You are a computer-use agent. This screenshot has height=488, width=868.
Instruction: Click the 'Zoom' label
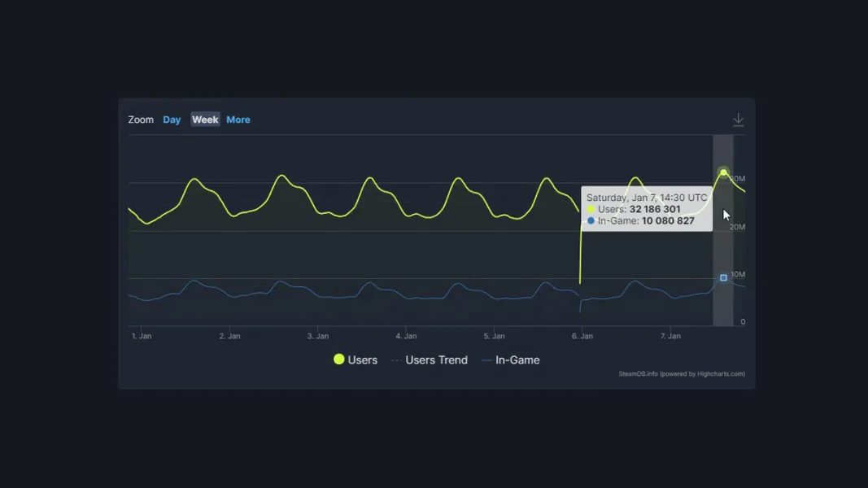pos(141,120)
